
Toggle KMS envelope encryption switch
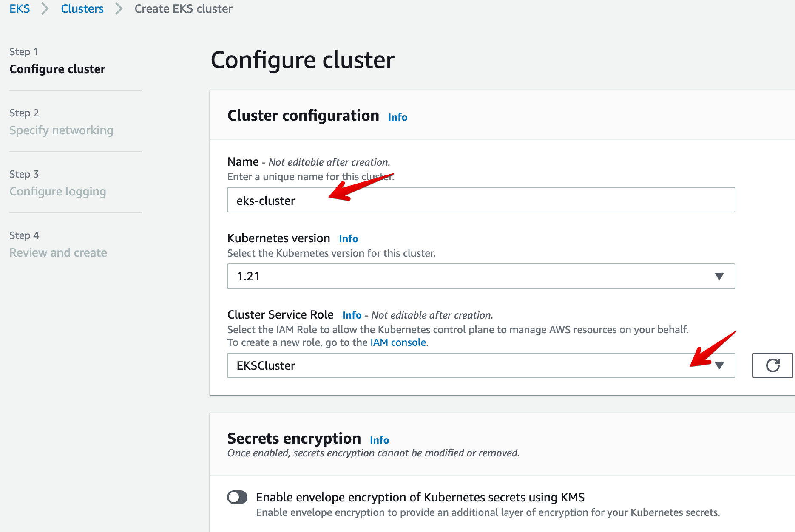pos(237,497)
